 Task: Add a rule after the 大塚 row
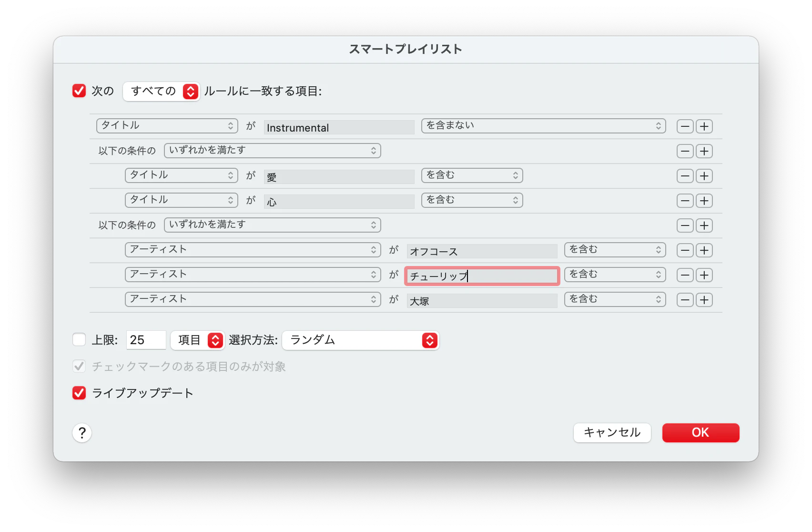(x=704, y=300)
